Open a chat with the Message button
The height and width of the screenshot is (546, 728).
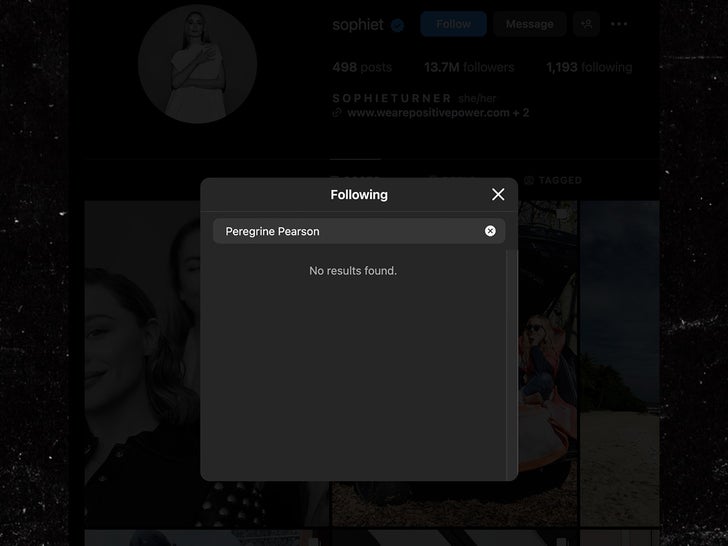(529, 24)
